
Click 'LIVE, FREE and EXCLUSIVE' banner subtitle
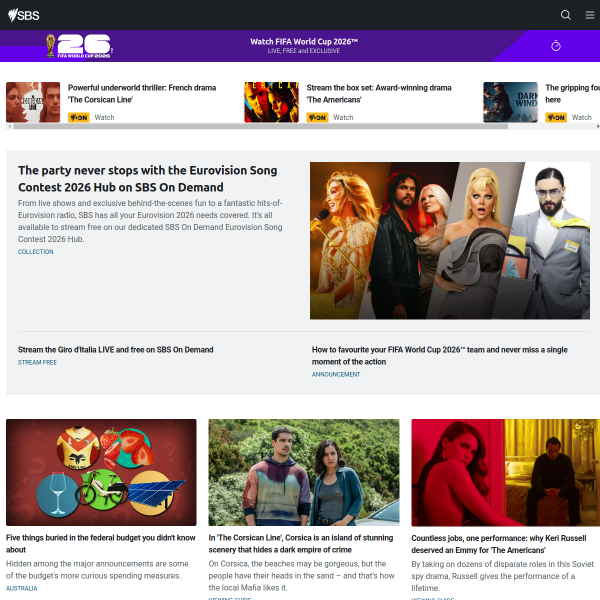[x=304, y=51]
